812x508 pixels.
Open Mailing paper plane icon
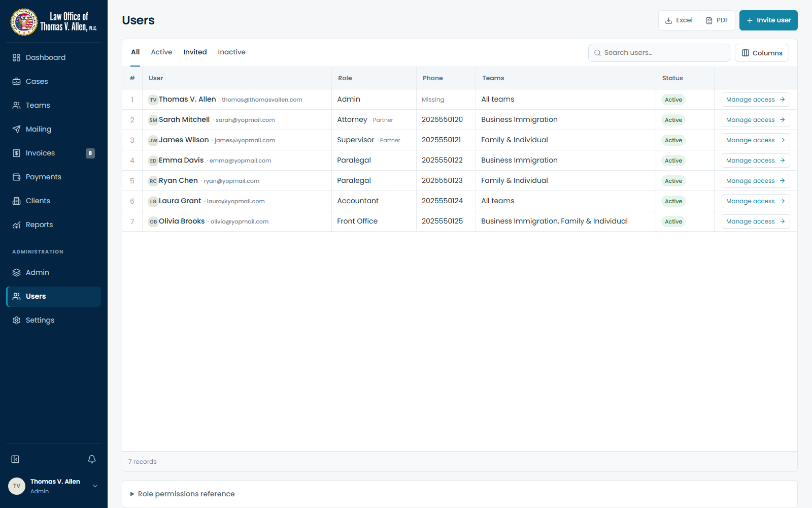point(16,129)
